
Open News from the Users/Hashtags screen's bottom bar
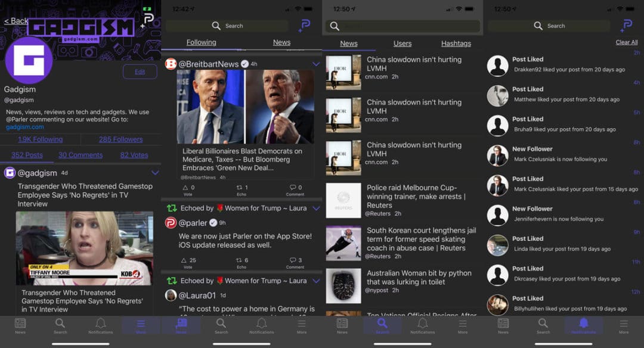point(342,326)
